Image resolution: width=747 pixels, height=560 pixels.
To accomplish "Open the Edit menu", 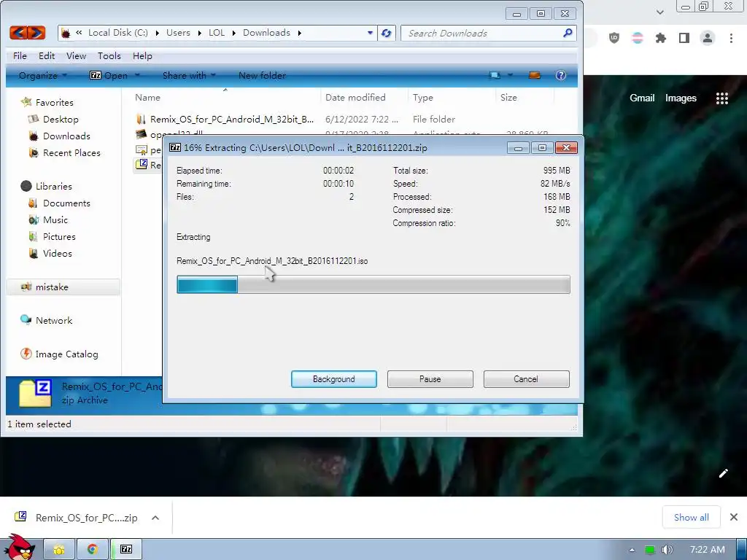I will pos(47,55).
